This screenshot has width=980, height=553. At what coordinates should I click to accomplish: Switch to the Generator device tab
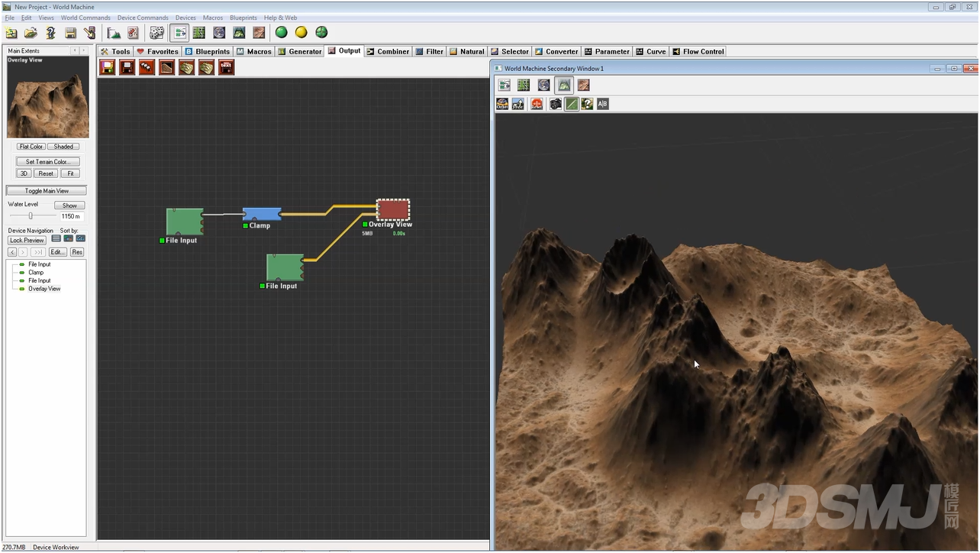pyautogui.click(x=300, y=52)
